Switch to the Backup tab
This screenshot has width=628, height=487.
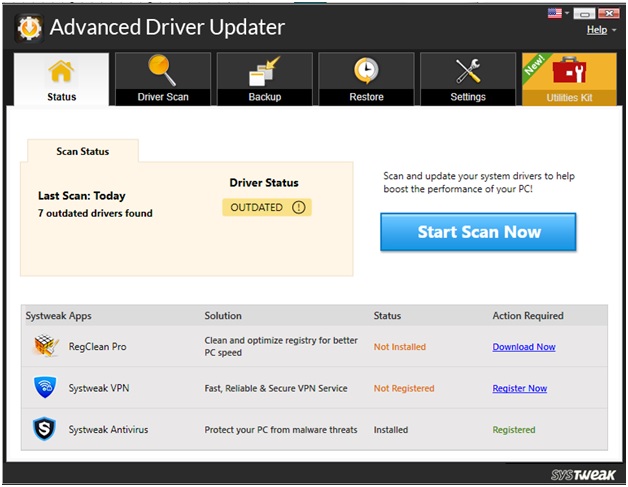pyautogui.click(x=264, y=79)
